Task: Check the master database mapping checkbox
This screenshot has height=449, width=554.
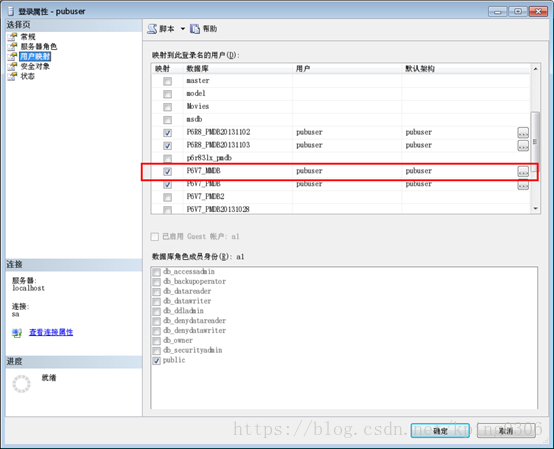Action: click(167, 81)
